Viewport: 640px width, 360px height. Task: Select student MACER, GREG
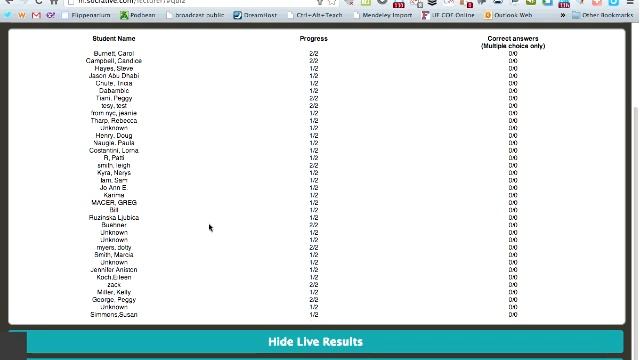[114, 202]
